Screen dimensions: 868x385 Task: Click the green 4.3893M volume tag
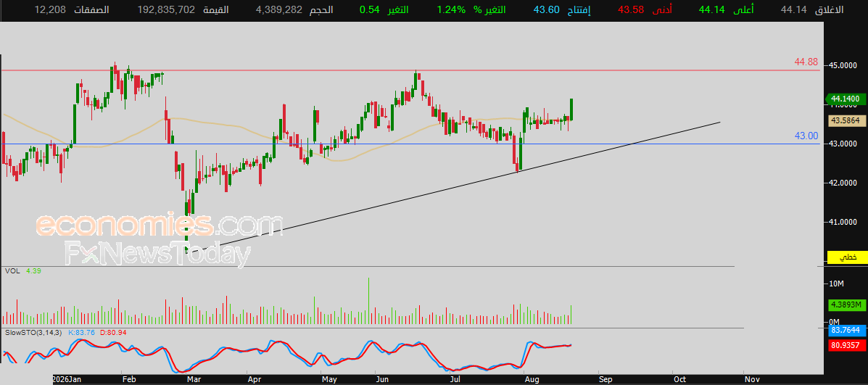pos(846,305)
